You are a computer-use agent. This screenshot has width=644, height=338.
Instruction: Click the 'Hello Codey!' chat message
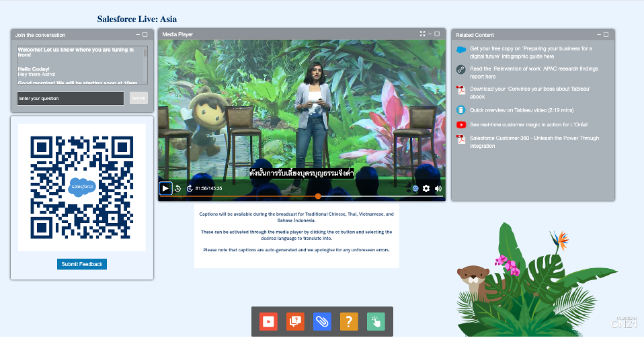34,69
